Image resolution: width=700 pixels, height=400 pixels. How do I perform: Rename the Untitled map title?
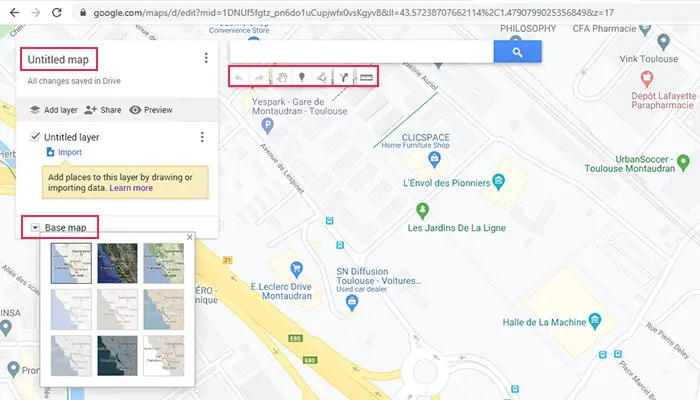click(x=58, y=59)
